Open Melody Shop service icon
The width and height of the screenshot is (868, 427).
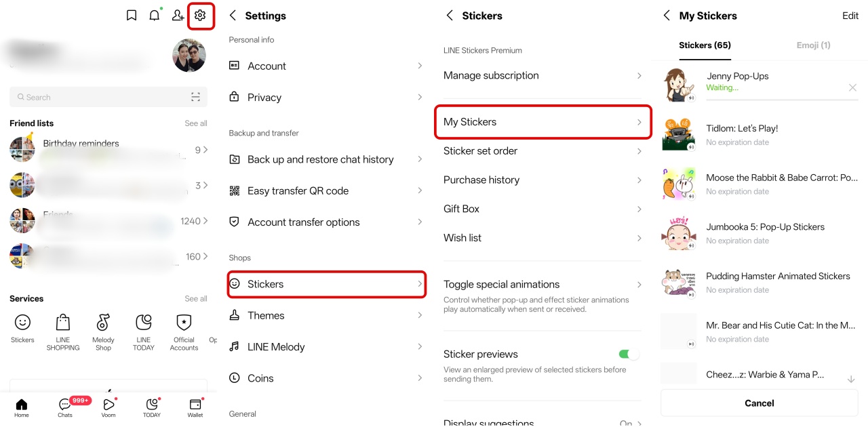[x=103, y=332]
